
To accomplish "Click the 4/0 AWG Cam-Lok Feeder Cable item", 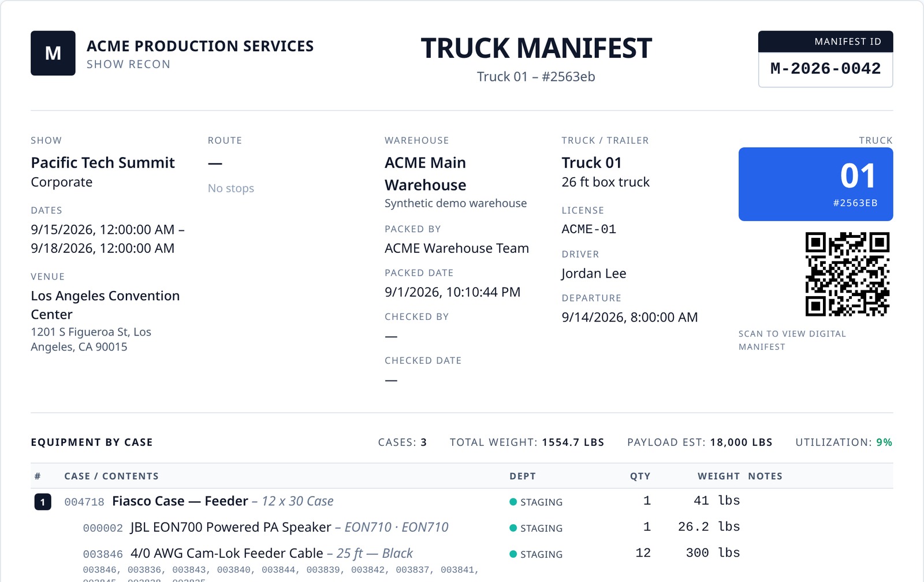I will [x=227, y=553].
